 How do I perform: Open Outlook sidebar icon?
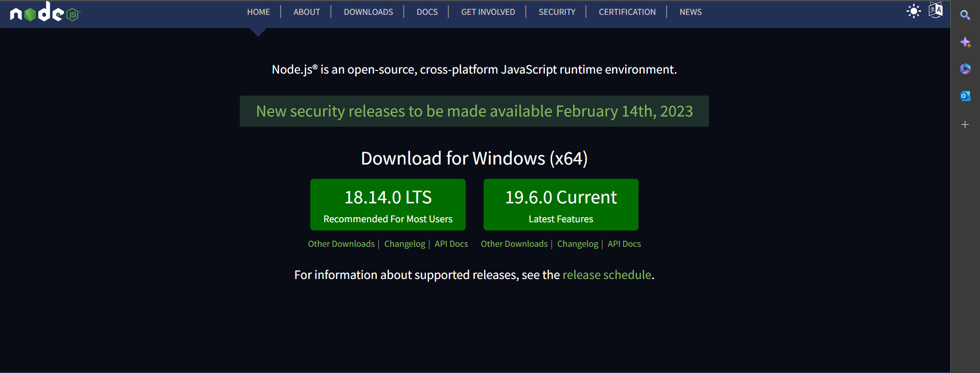[965, 96]
